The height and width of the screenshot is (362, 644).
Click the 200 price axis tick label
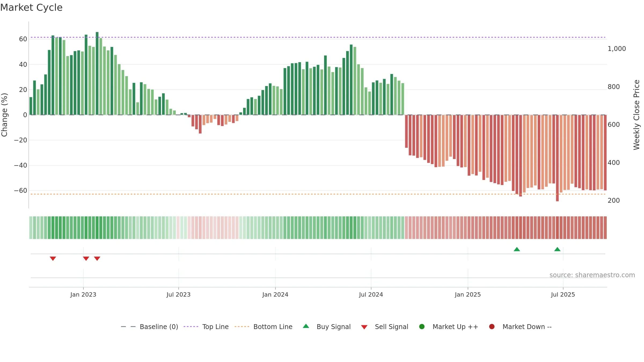point(614,201)
